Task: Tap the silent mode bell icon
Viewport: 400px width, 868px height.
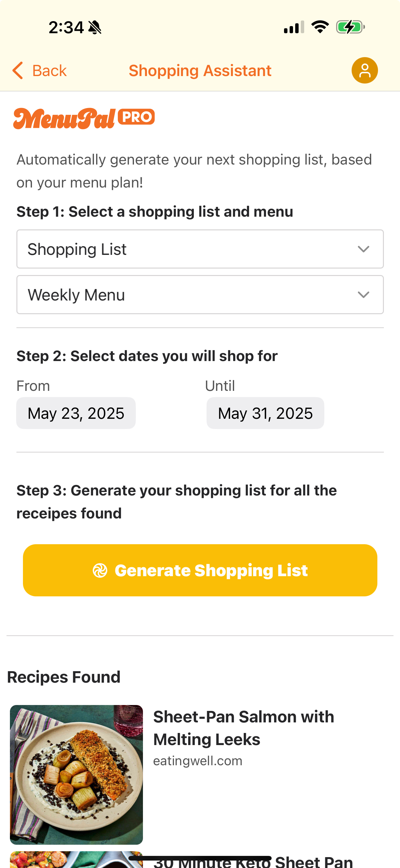Action: (95, 27)
